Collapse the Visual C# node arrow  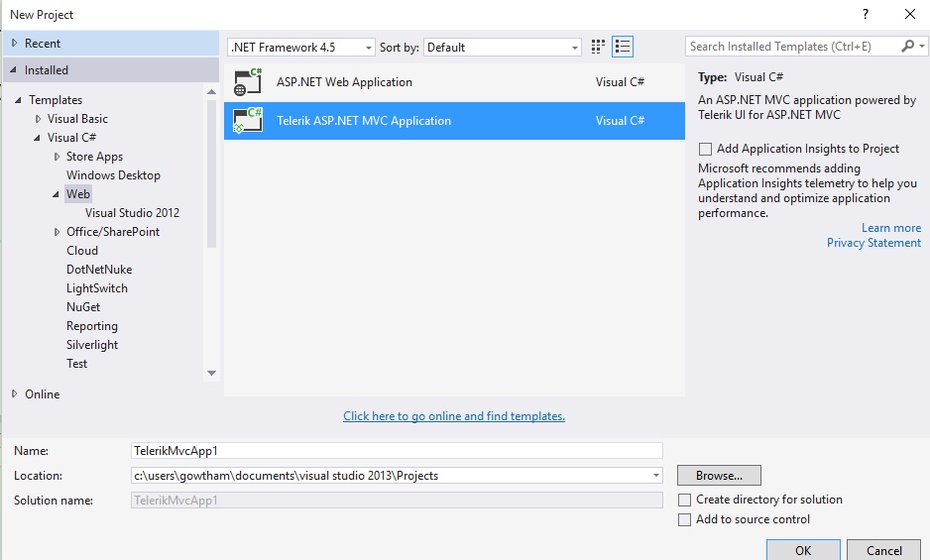point(37,138)
